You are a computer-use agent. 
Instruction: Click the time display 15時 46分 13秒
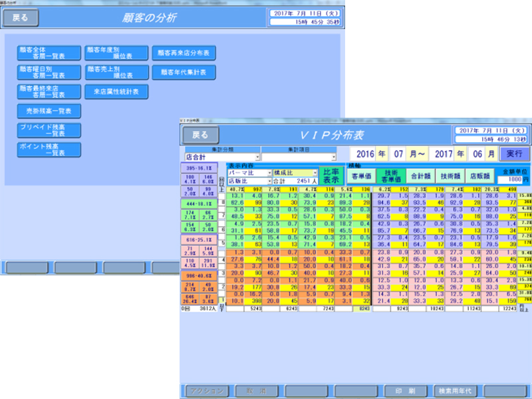point(491,139)
